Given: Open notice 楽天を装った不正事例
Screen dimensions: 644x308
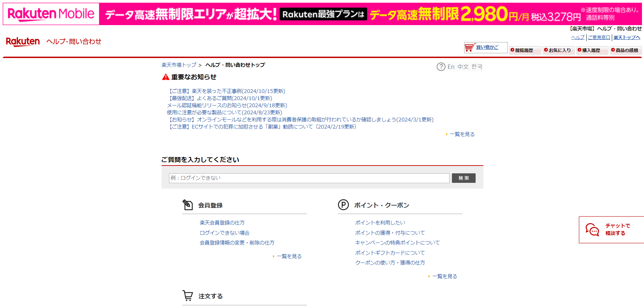Looking at the screenshot, I should coord(226,91).
